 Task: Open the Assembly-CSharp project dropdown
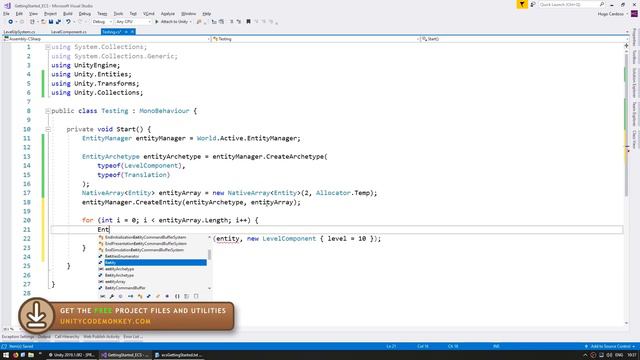[x=107, y=39]
